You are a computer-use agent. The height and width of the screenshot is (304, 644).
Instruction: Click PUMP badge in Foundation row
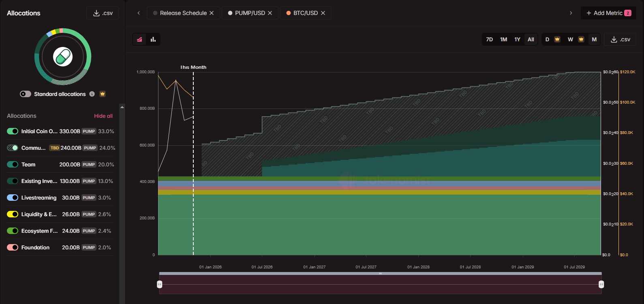(89, 247)
